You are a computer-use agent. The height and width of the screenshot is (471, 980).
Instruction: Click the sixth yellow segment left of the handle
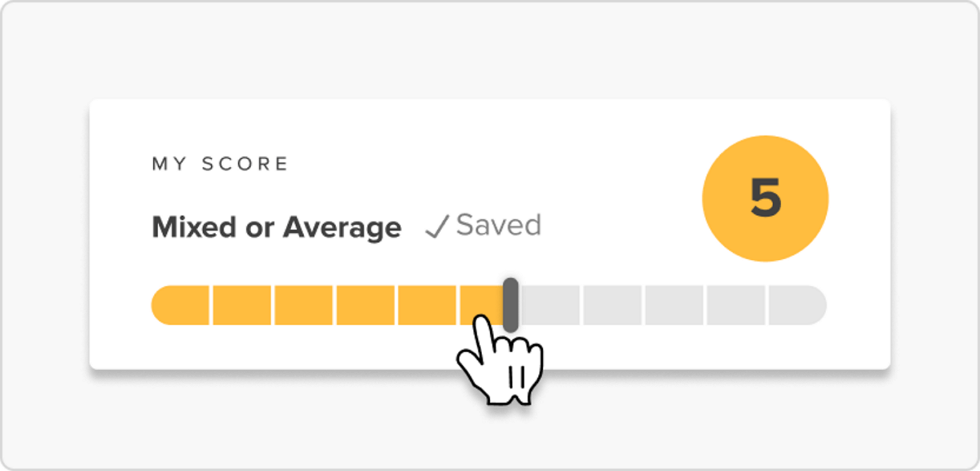[x=480, y=303]
